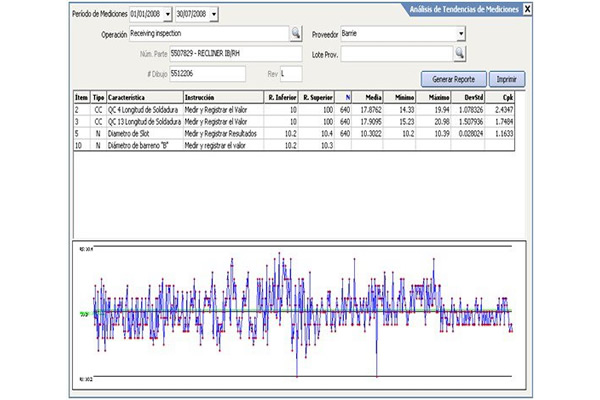Click the DevStd column header
The width and height of the screenshot is (600, 400).
click(469, 97)
